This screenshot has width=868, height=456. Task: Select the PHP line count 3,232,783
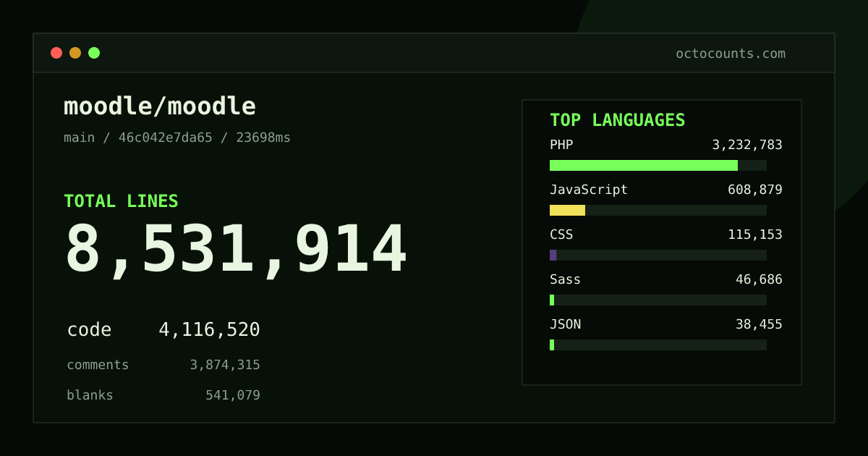coord(747,145)
